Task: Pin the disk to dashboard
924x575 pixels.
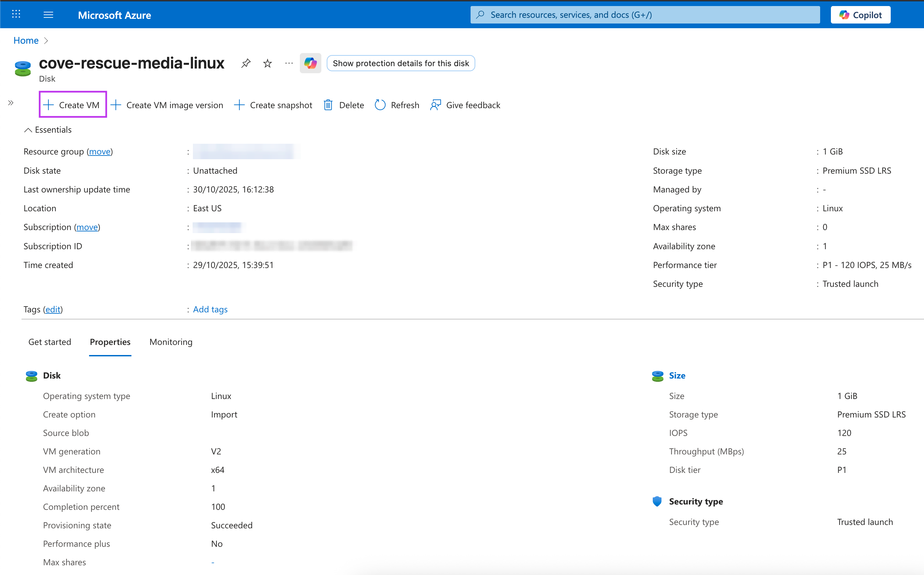Action: pyautogui.click(x=246, y=63)
